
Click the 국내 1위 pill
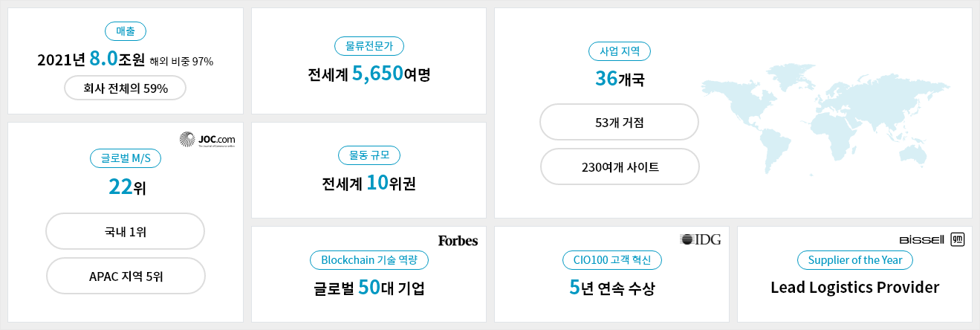click(x=126, y=232)
